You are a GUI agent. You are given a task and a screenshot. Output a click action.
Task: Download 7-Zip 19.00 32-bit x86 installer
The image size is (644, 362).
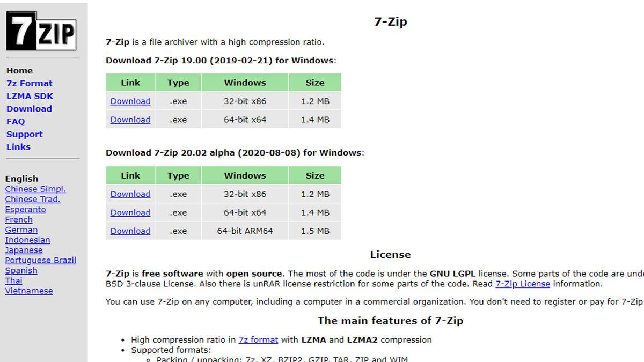coord(130,101)
